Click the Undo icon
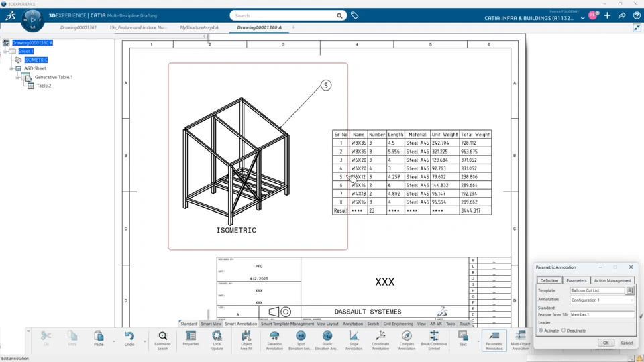 pyautogui.click(x=129, y=336)
